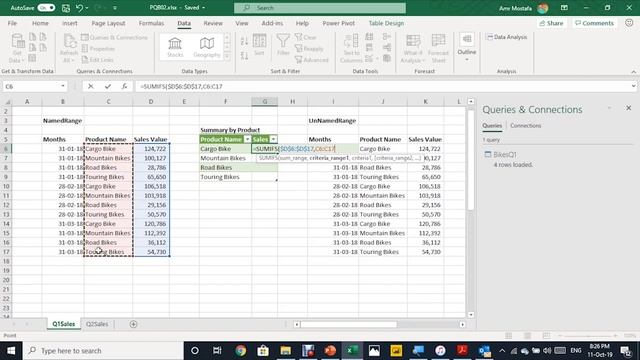This screenshot has height=360, width=640.
Task: Select the Geography data type
Action: (207, 47)
